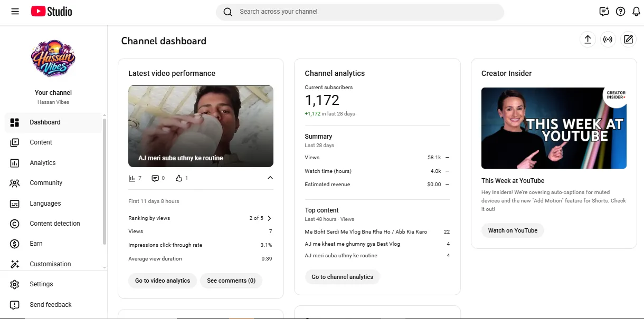Image resolution: width=644 pixels, height=319 pixels.
Task: Open the Earn menu item
Action: pyautogui.click(x=53, y=244)
